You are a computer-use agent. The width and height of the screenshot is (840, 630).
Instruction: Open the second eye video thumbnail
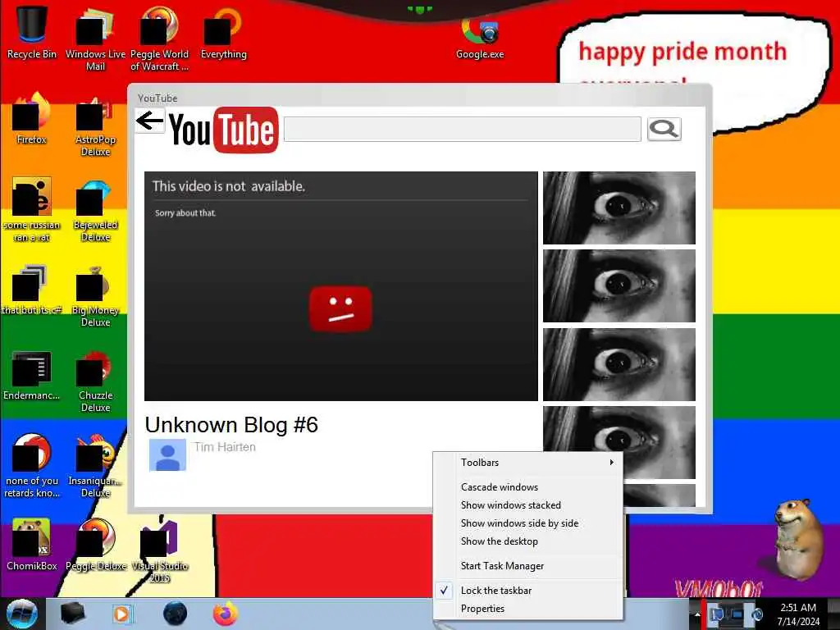[619, 286]
